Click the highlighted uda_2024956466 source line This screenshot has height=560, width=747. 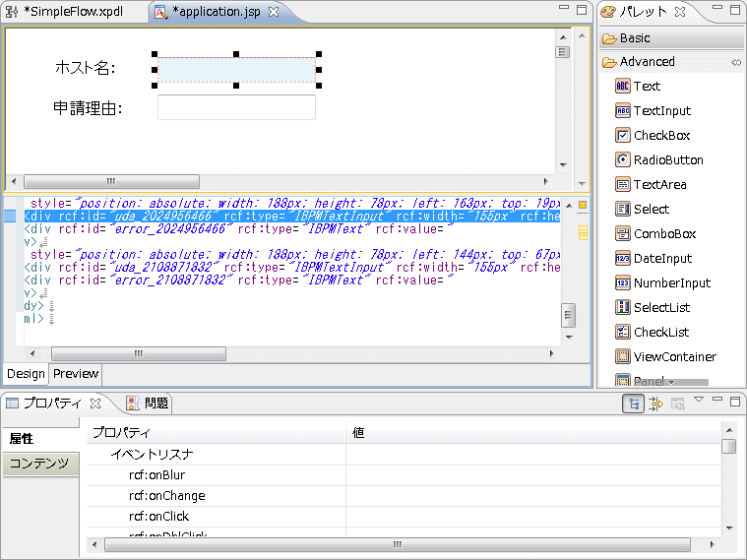click(292, 217)
